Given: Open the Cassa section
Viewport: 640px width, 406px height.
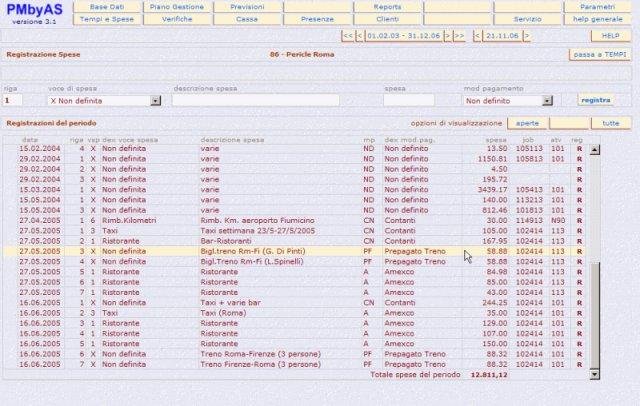Looking at the screenshot, I should pyautogui.click(x=247, y=19).
